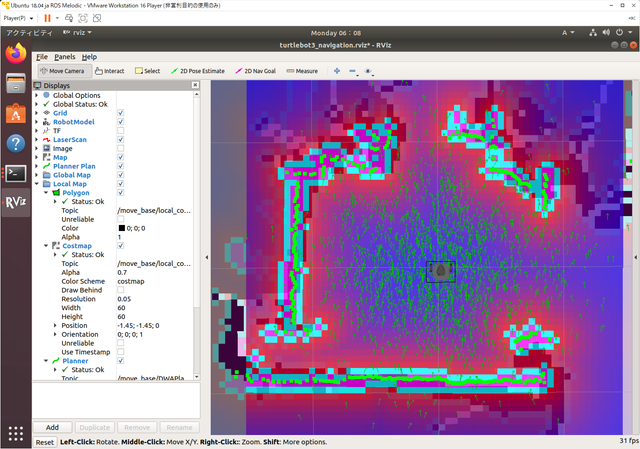Image resolution: width=640 pixels, height=449 pixels.
Task: Collapse the Local Map group
Action: click(x=37, y=184)
